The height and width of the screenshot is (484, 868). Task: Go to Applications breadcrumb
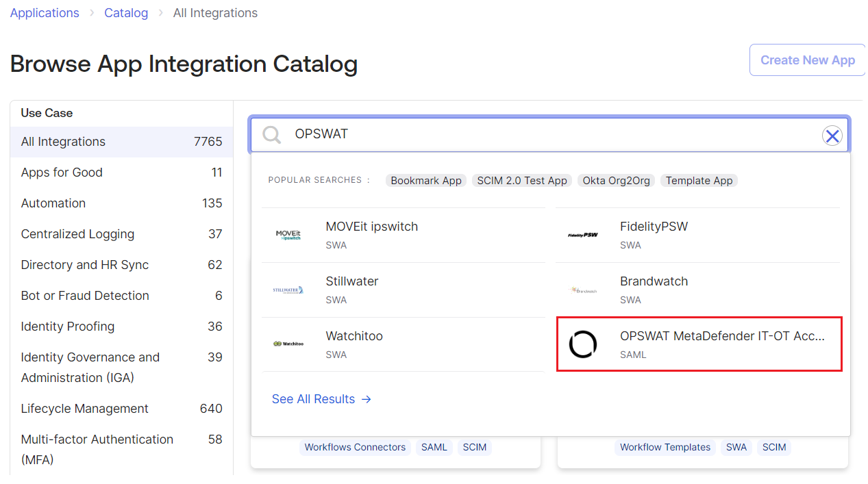45,13
